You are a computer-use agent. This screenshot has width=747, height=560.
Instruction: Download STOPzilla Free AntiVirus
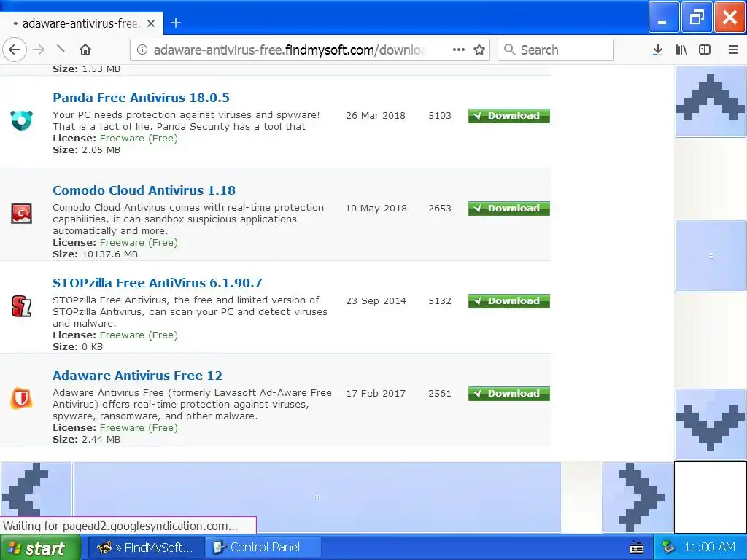click(508, 301)
